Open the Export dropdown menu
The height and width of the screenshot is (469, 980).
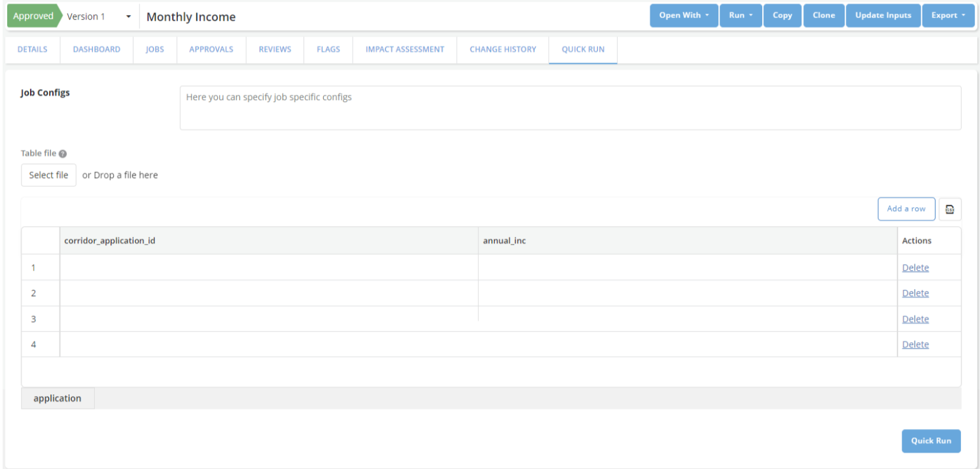(x=948, y=16)
